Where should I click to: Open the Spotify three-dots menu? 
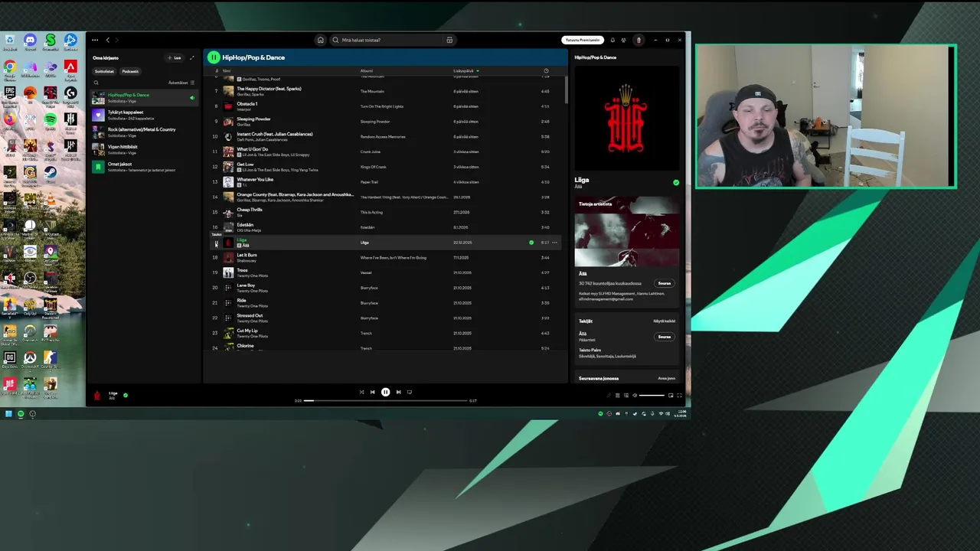[95, 40]
